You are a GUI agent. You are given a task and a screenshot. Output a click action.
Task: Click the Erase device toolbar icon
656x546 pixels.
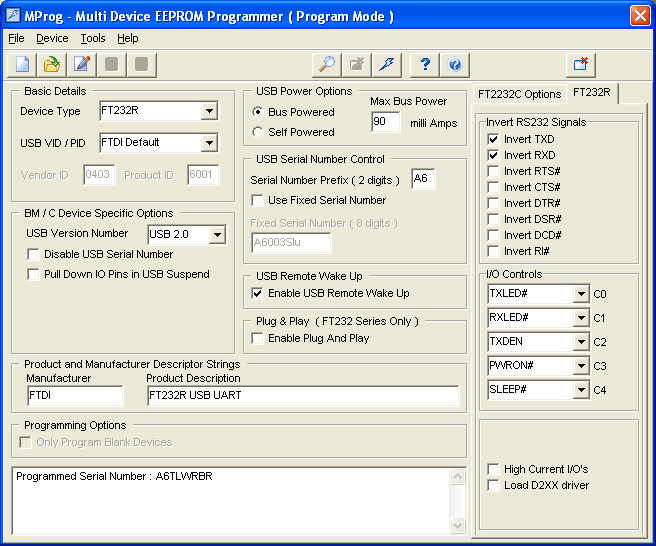pyautogui.click(x=357, y=65)
